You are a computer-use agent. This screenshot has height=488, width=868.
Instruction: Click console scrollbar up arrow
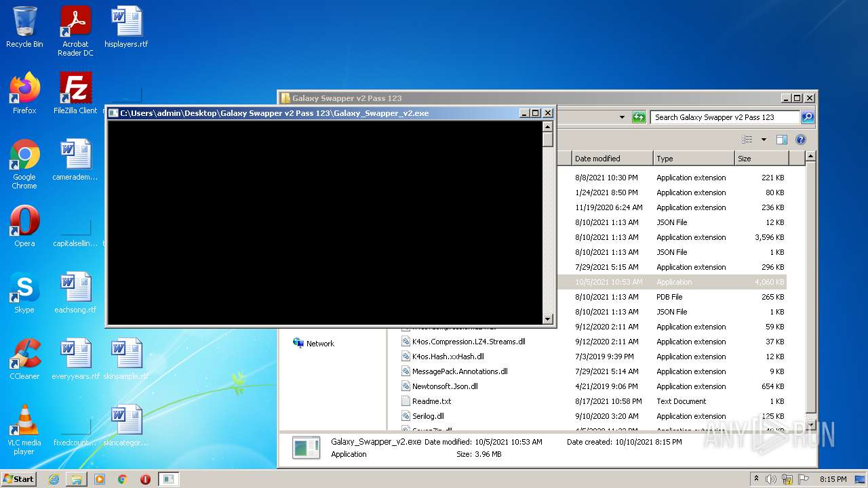coord(548,127)
